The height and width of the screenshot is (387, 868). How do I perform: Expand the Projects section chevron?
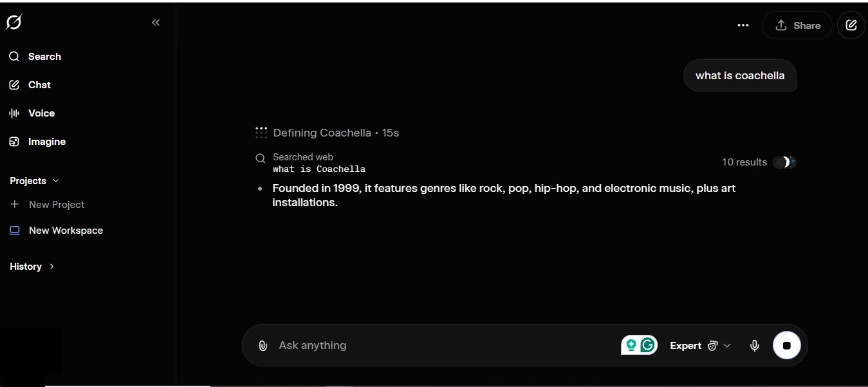55,181
